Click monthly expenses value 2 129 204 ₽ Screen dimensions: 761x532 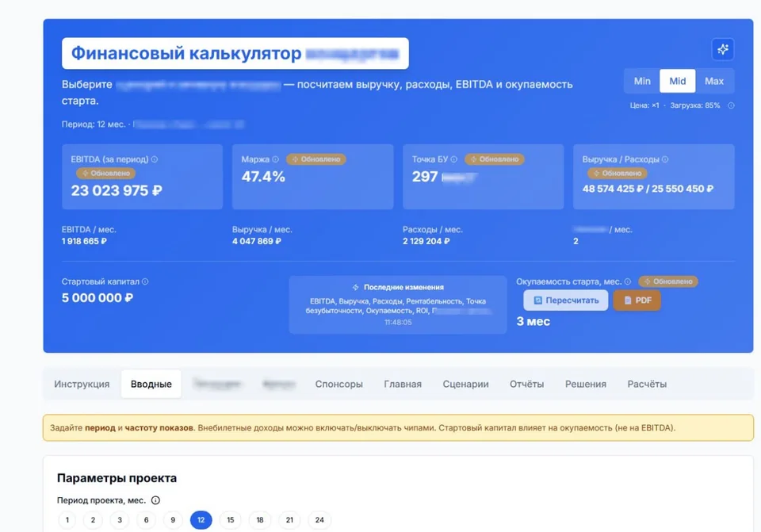426,241
